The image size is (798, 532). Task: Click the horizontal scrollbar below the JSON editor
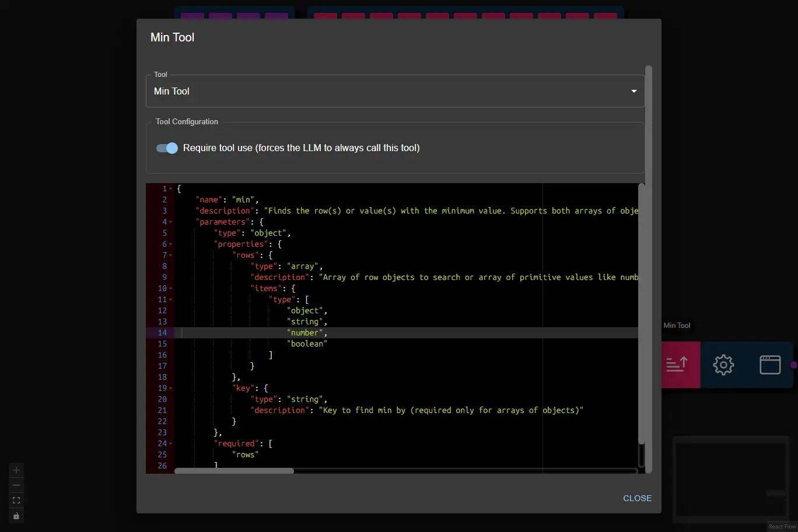233,471
